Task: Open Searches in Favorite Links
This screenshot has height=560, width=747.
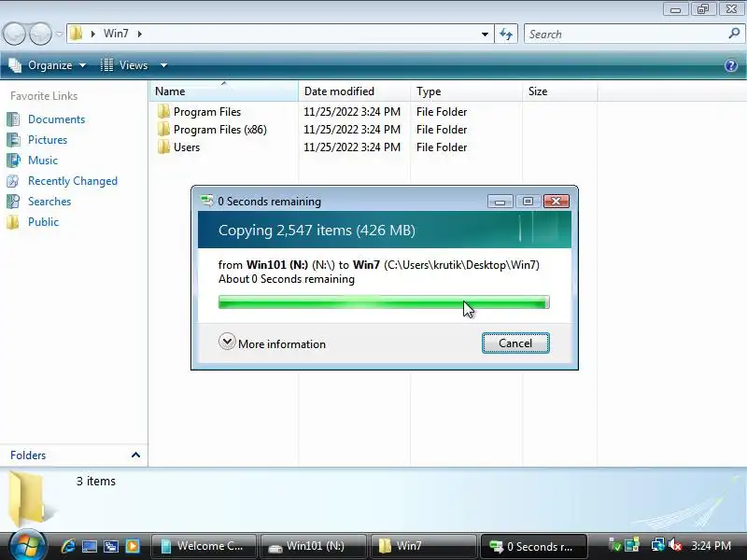Action: point(49,202)
